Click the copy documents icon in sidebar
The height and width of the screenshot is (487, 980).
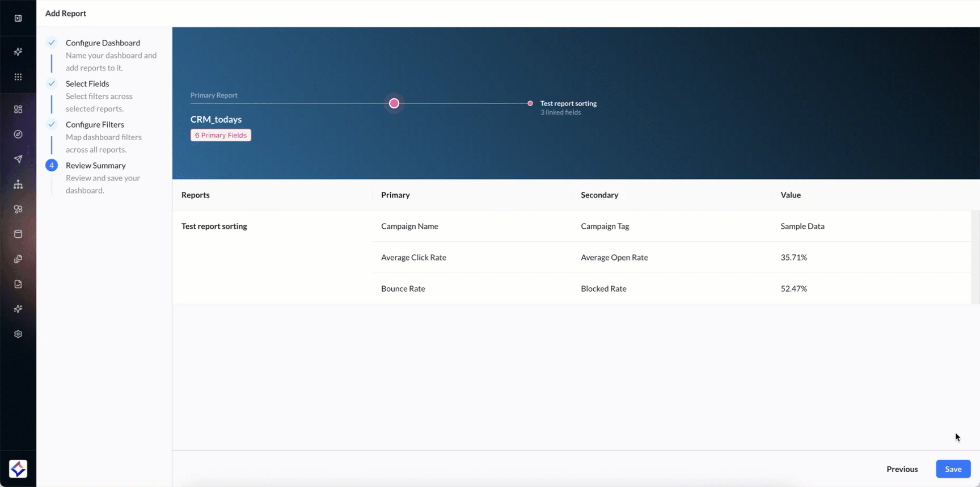point(18,259)
